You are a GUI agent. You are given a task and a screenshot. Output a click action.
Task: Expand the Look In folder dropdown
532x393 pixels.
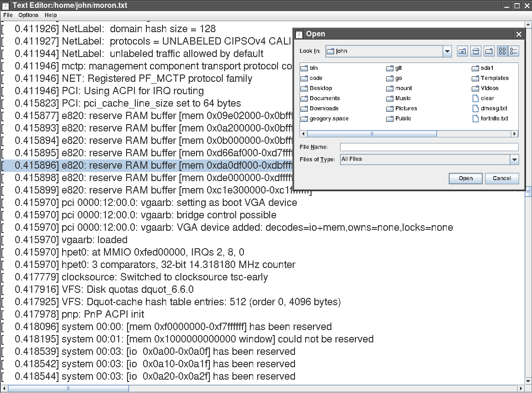click(447, 51)
